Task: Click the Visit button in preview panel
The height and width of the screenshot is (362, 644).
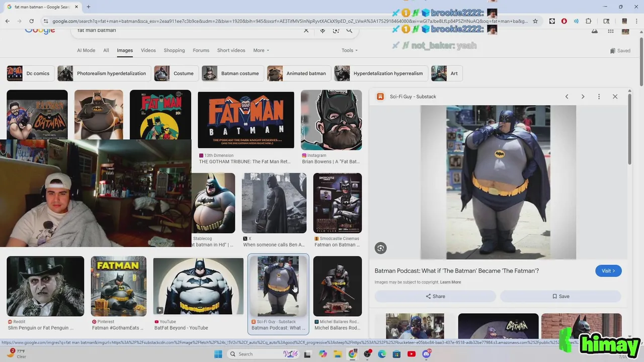Action: click(608, 271)
